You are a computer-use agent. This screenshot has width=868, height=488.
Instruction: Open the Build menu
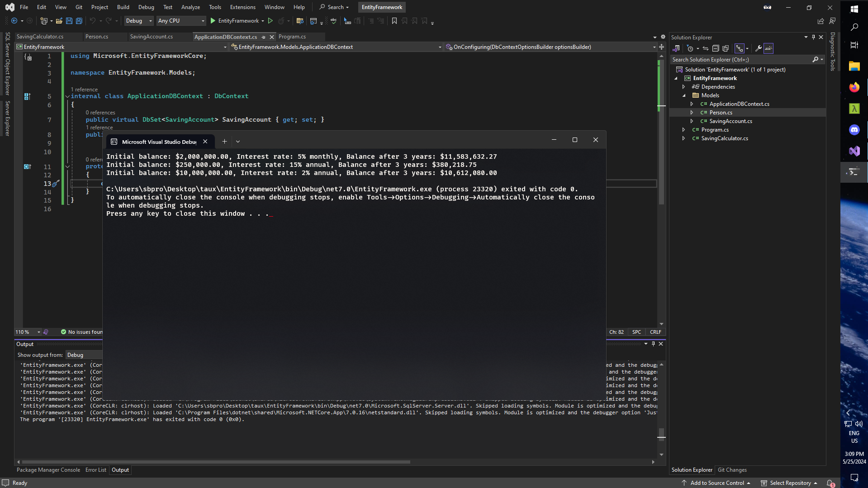pos(123,7)
